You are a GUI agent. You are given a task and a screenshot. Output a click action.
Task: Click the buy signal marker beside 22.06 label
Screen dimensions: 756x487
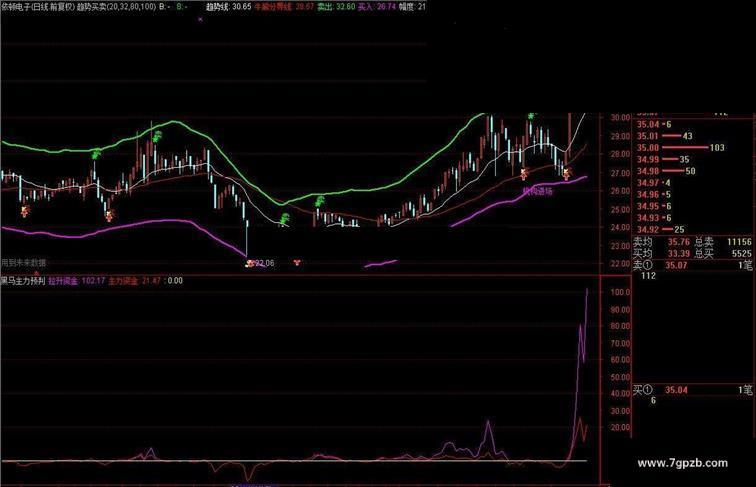pyautogui.click(x=250, y=263)
